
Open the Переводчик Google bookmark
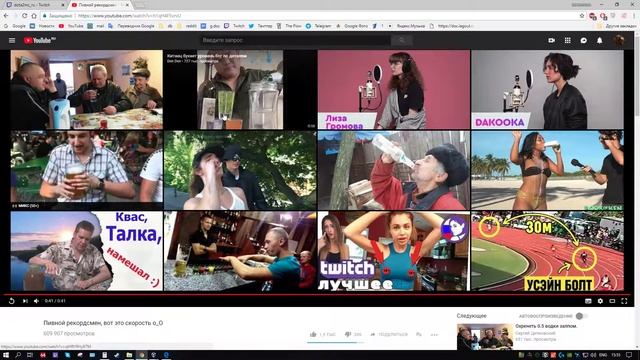click(x=131, y=26)
